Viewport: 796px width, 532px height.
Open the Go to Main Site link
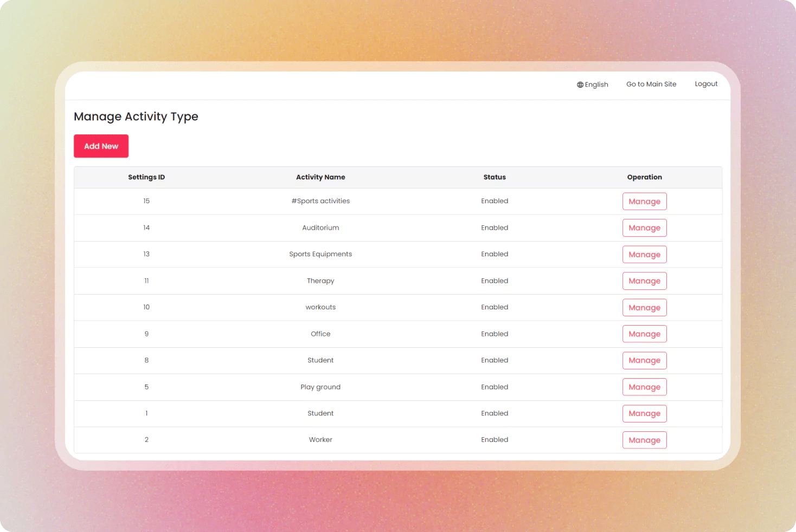pos(651,84)
